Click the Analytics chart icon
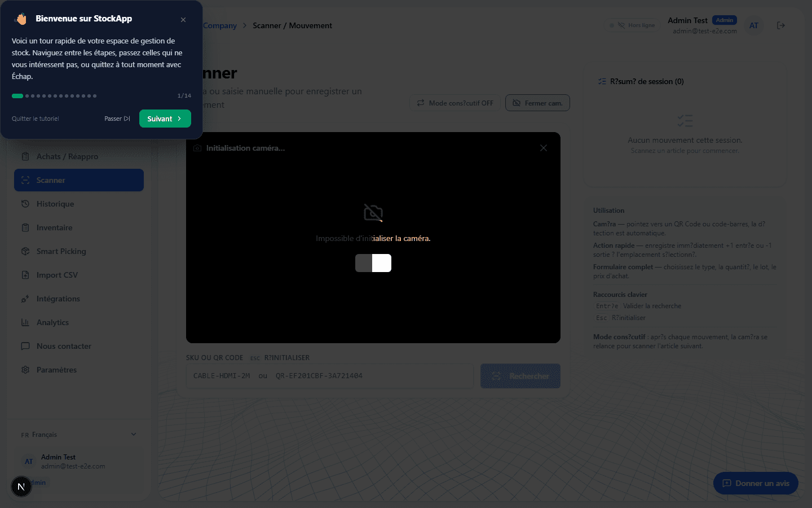Viewport: 812px width, 508px height. click(25, 322)
